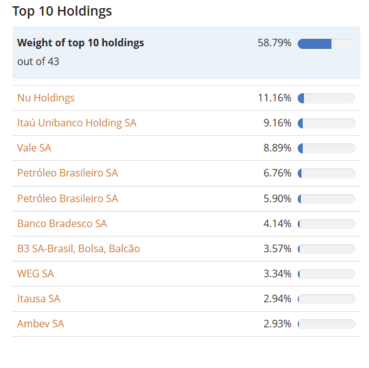369x368 pixels.
Task: Open B3 SA-Brasil, Bolsa, Balcão link
Action: point(78,248)
